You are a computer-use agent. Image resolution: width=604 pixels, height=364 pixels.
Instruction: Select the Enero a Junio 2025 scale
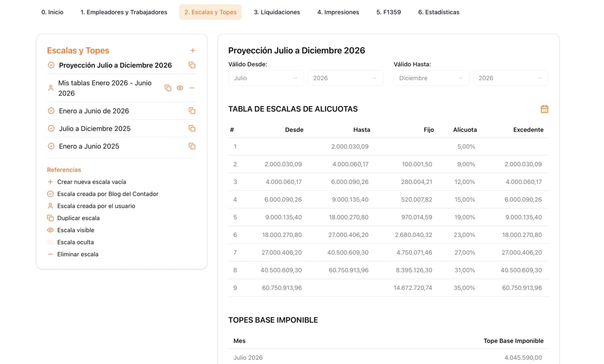pos(89,146)
